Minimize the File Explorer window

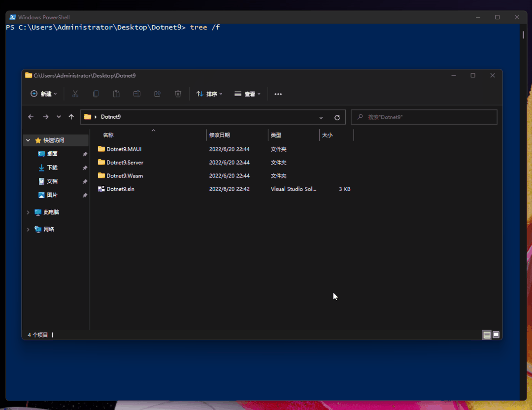click(x=453, y=75)
